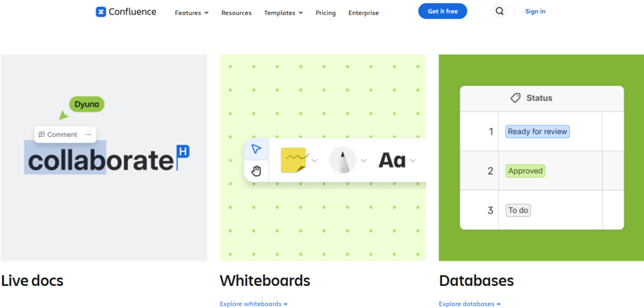Open text style chevron next to Aa

click(413, 161)
